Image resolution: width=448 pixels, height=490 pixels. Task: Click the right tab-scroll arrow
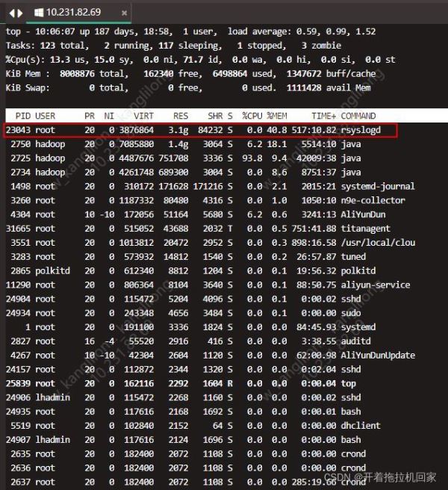20,13
